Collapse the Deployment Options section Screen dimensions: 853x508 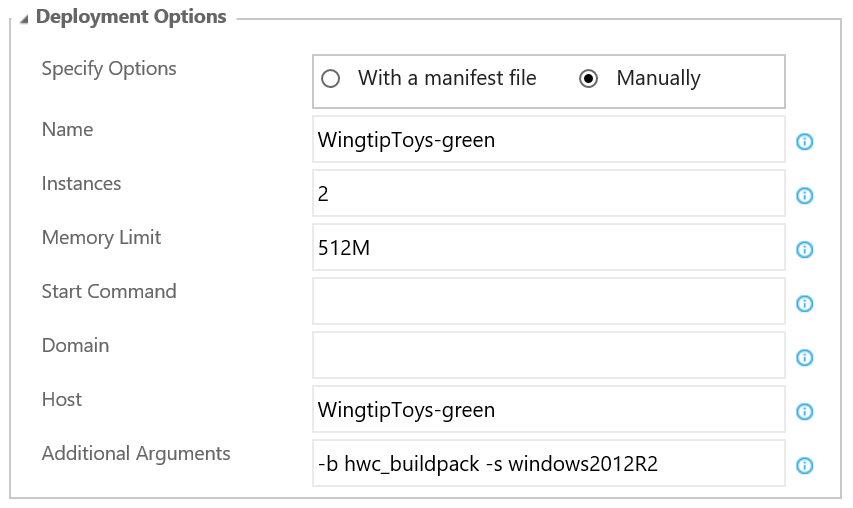tap(23, 20)
